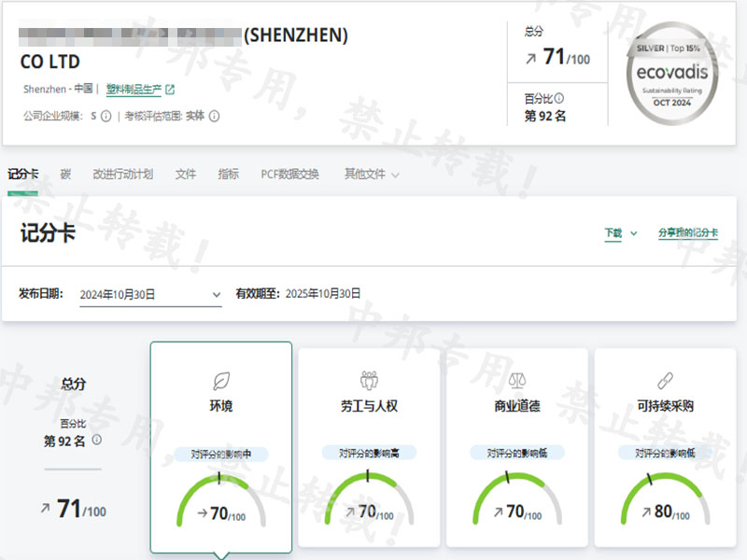Image resolution: width=747 pixels, height=560 pixels.
Task: Click the 分享我的记分卡 link
Action: 687,233
